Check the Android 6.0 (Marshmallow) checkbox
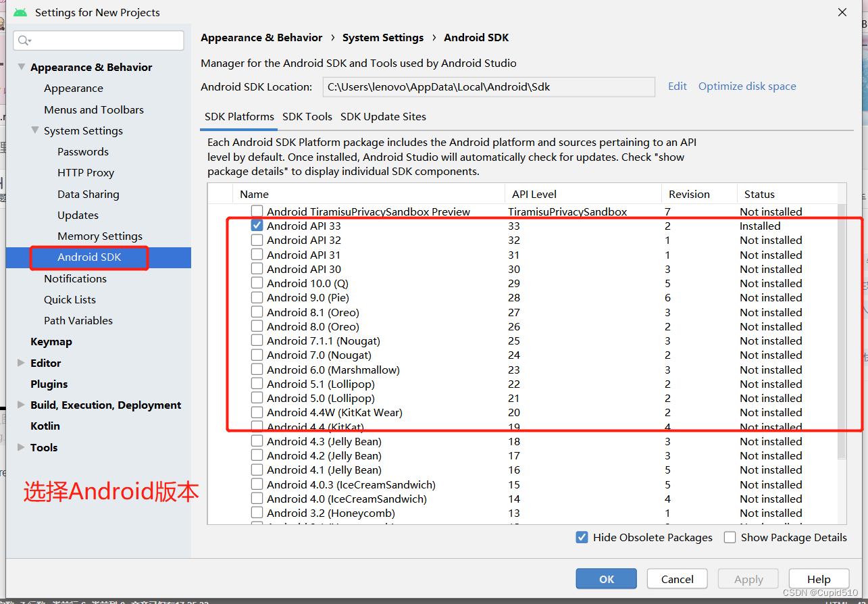The height and width of the screenshot is (604, 868). coord(257,370)
